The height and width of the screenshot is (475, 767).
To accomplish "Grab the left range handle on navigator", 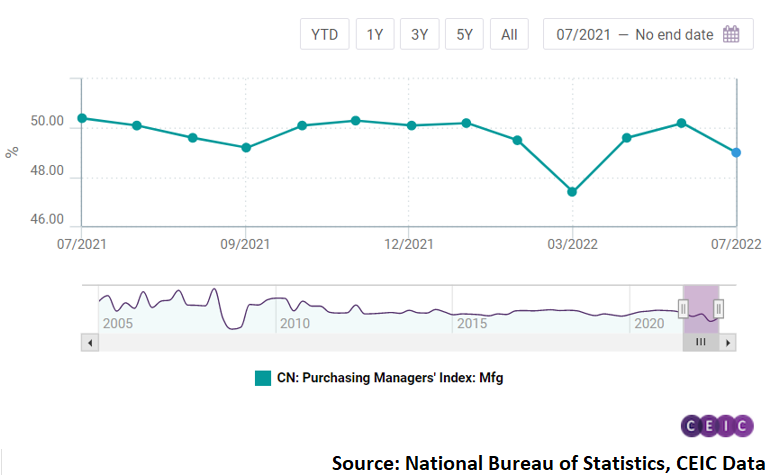I will tap(683, 309).
